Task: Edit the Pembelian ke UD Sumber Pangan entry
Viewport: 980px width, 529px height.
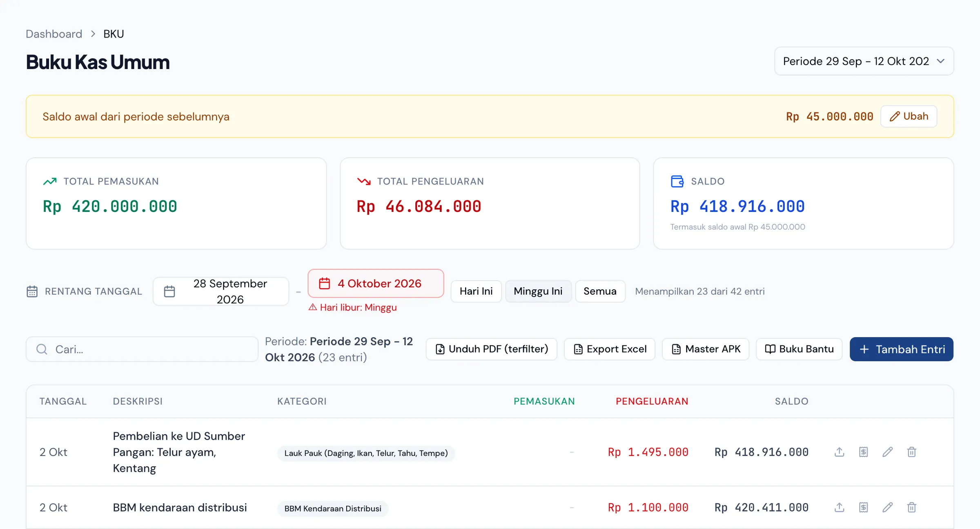Action: click(887, 452)
